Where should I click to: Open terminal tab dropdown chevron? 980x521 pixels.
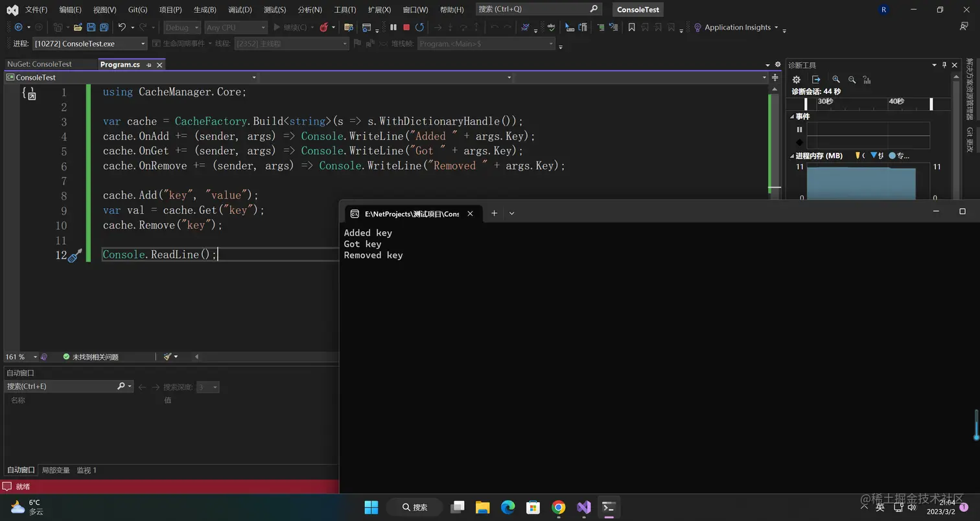(x=511, y=213)
